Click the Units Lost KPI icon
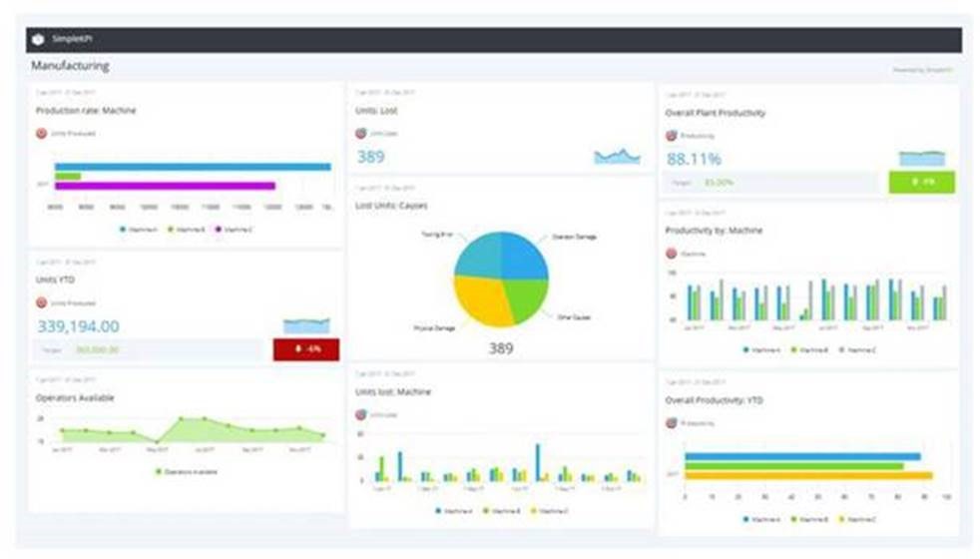 360,133
